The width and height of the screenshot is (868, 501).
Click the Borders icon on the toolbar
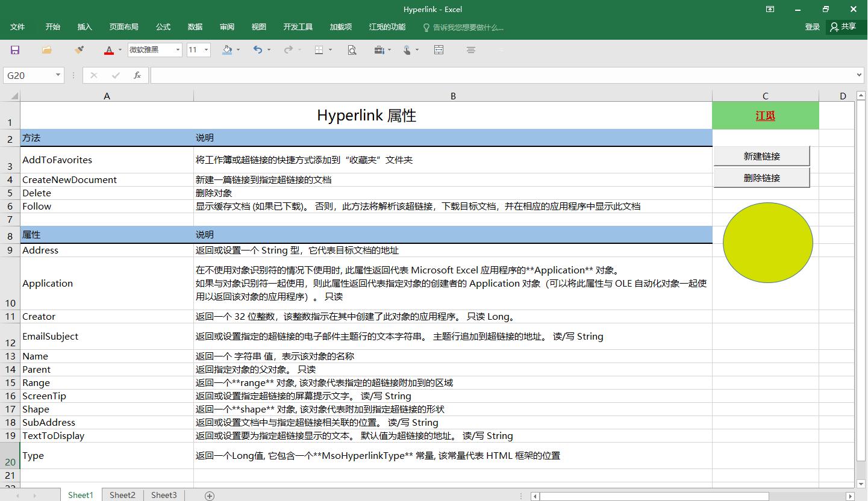point(319,50)
